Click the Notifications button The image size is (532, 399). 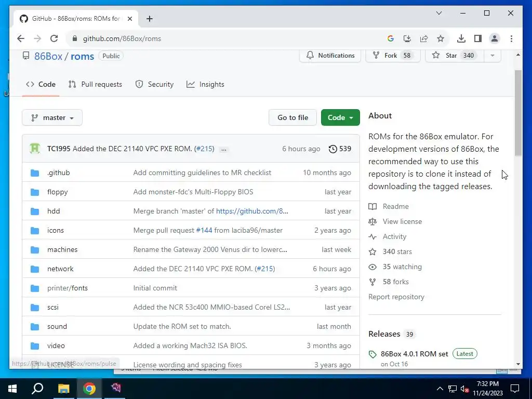pyautogui.click(x=330, y=56)
